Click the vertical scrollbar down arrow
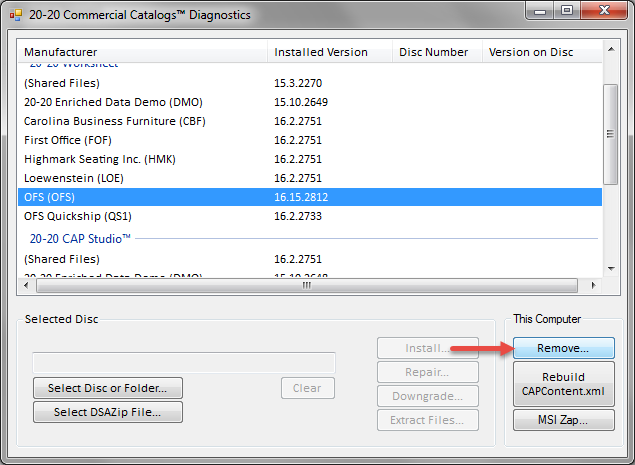This screenshot has height=465, width=635. pyautogui.click(x=611, y=269)
